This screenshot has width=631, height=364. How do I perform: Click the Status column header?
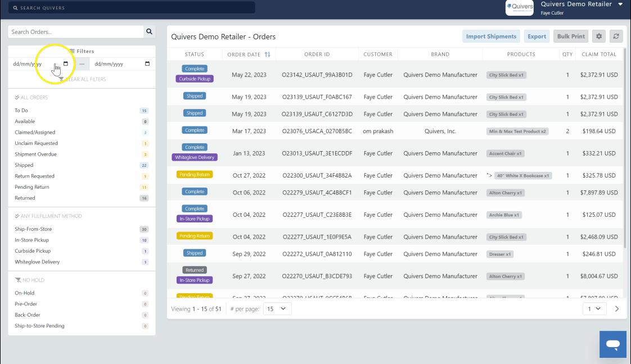click(x=195, y=54)
